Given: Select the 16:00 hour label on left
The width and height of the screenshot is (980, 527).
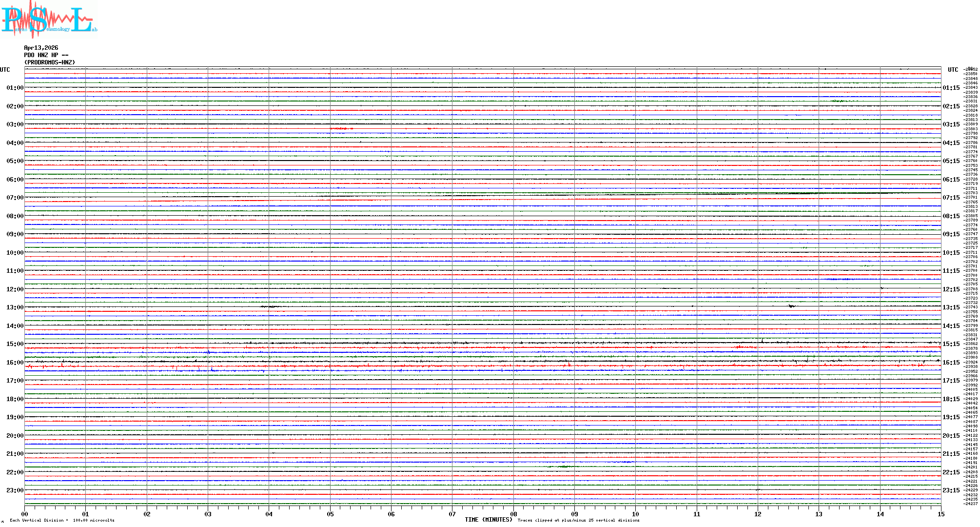Looking at the screenshot, I should tap(15, 363).
